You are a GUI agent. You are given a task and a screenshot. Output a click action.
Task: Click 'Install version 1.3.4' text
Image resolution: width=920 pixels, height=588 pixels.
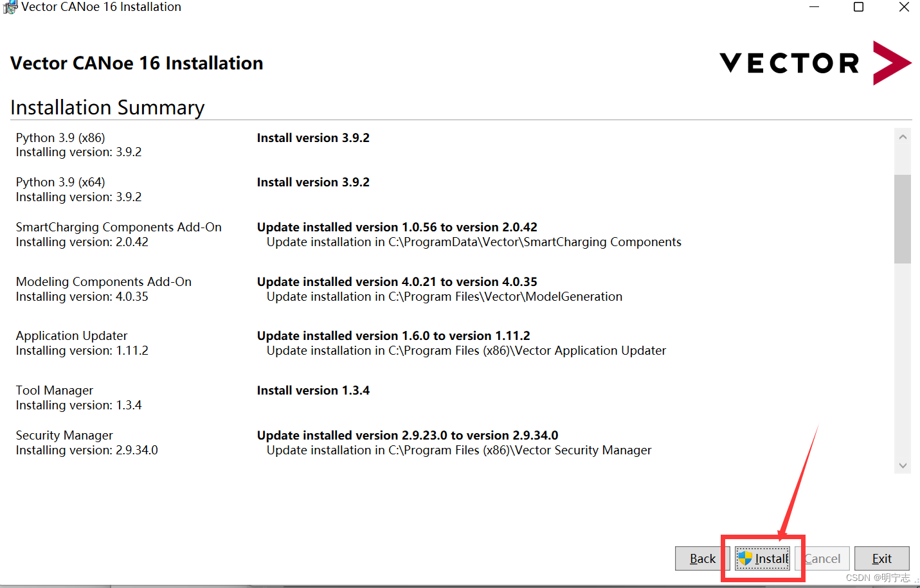[313, 390]
